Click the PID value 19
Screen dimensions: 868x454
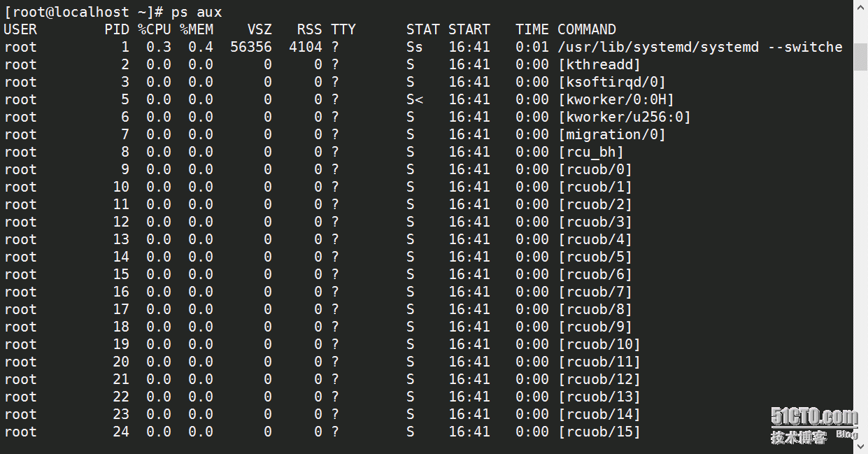click(121, 344)
